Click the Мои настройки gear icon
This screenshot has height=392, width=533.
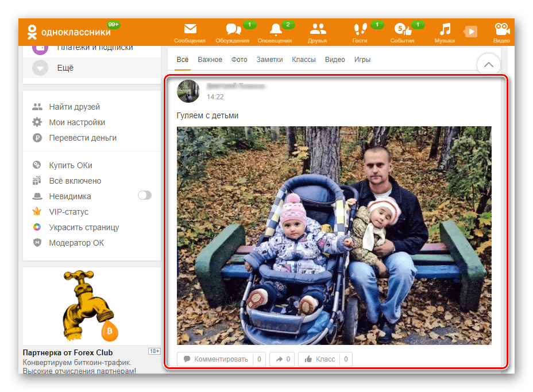[x=37, y=122]
